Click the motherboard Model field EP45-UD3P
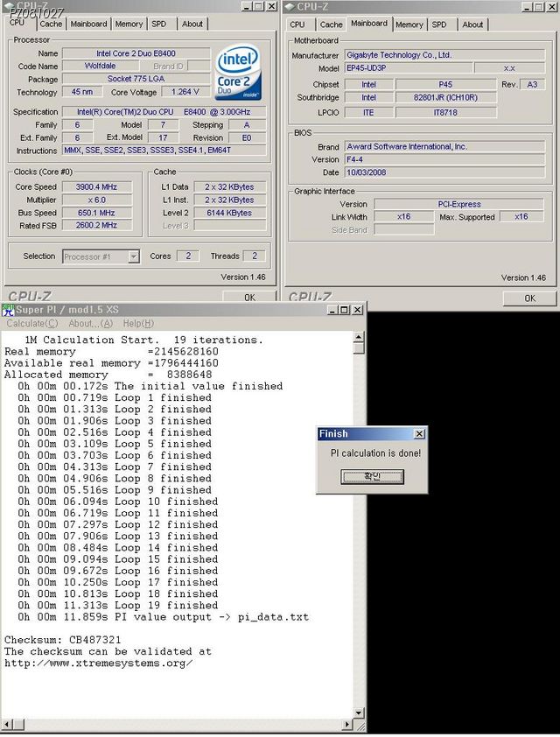This screenshot has width=560, height=737. (x=409, y=67)
